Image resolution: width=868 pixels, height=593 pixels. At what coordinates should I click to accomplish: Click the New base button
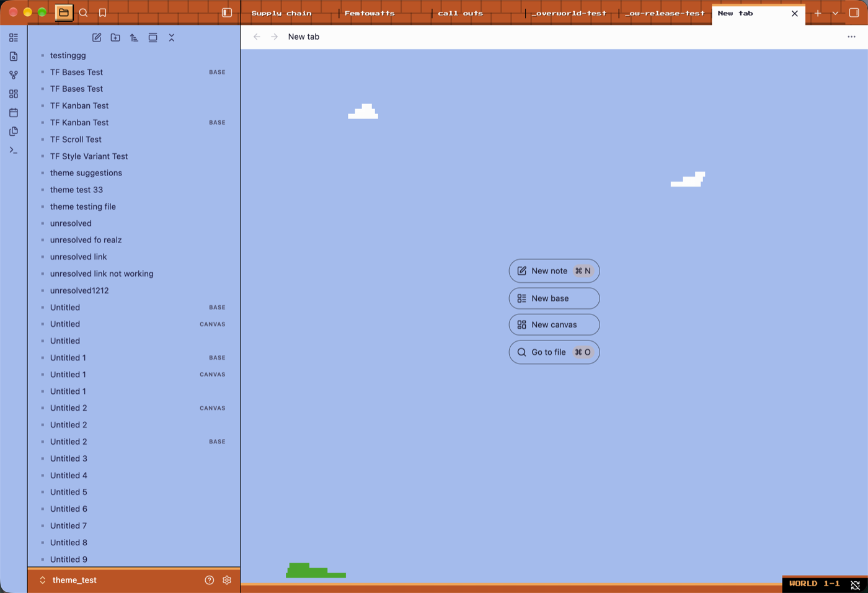[554, 298]
